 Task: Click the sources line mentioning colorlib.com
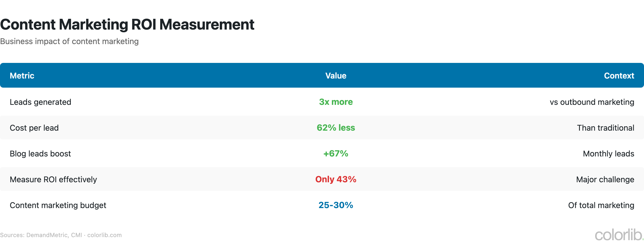(x=61, y=235)
